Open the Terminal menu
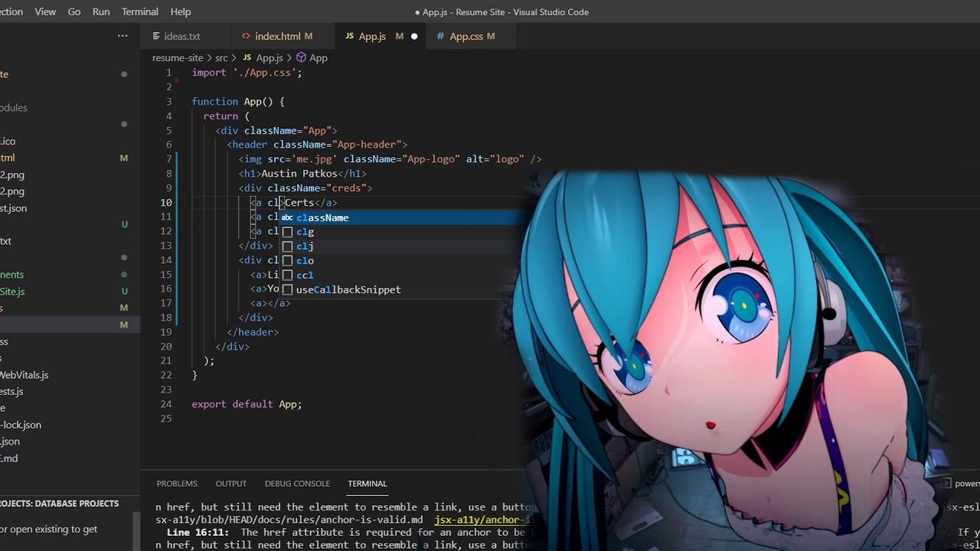The height and width of the screenshot is (551, 980). click(x=140, y=11)
